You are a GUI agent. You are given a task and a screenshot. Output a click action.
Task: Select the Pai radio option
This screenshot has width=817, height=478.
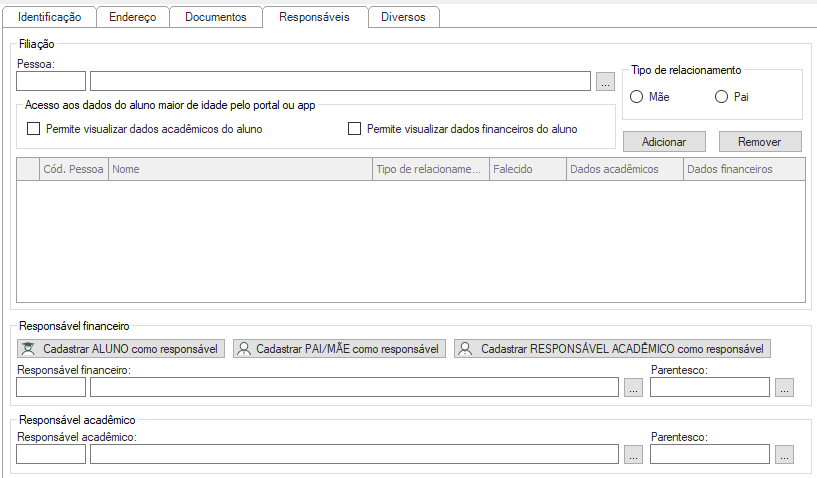(x=722, y=97)
